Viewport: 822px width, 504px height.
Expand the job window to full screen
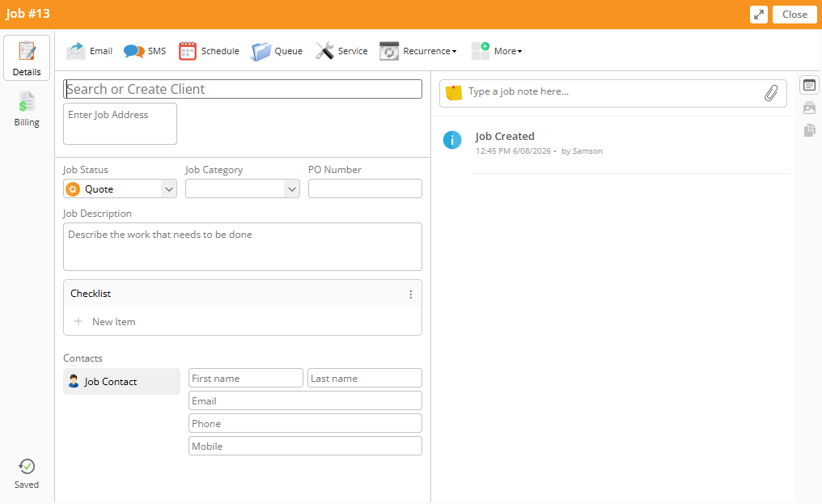tap(759, 15)
